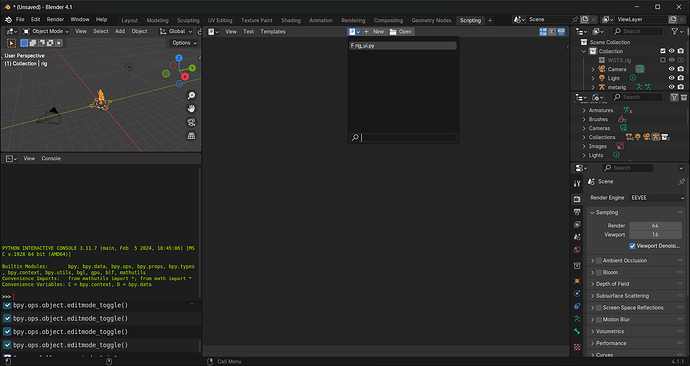
Task: Click the outliner Search field at top
Action: click(638, 32)
